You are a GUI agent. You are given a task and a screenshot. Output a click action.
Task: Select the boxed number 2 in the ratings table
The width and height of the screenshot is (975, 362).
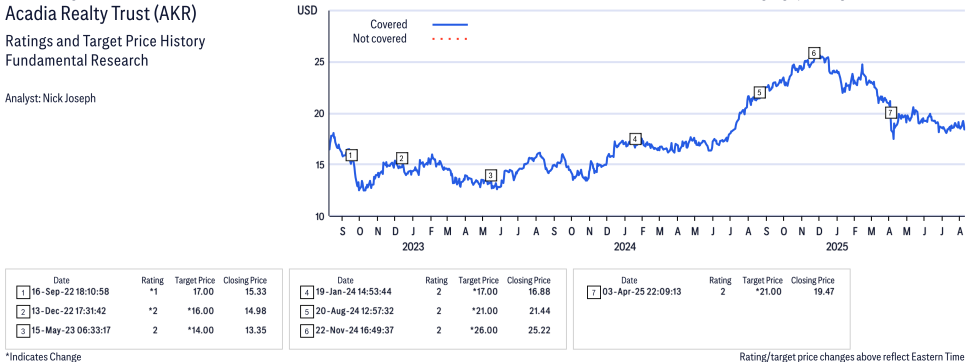(22, 311)
